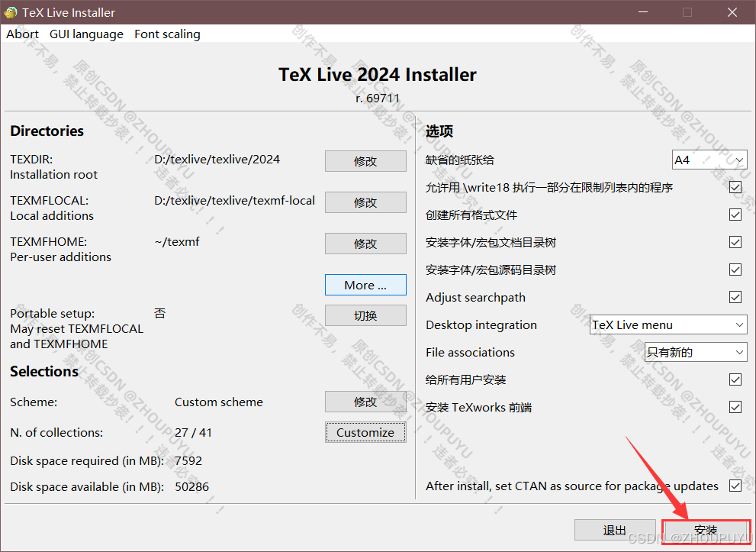Toggle 安装 TeXworks 前端 checkbox
The height and width of the screenshot is (552, 756).
click(735, 407)
